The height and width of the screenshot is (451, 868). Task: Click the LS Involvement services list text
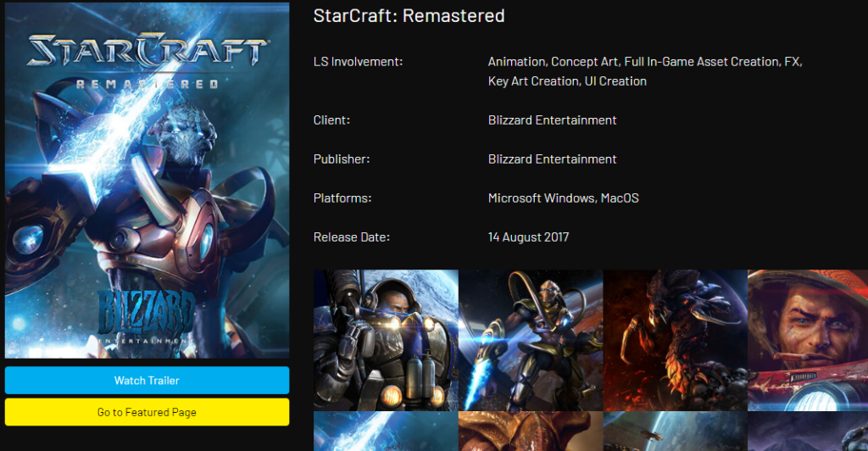[645, 71]
